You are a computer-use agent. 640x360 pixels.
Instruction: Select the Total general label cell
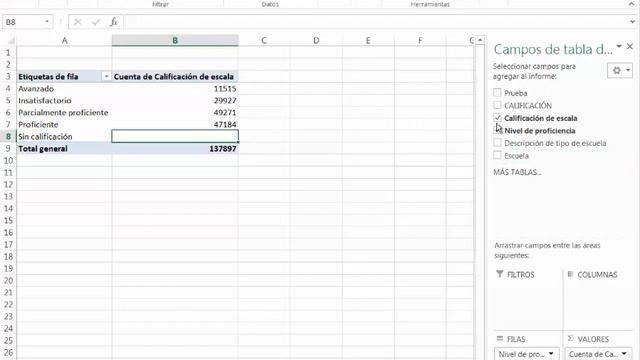tap(64, 149)
